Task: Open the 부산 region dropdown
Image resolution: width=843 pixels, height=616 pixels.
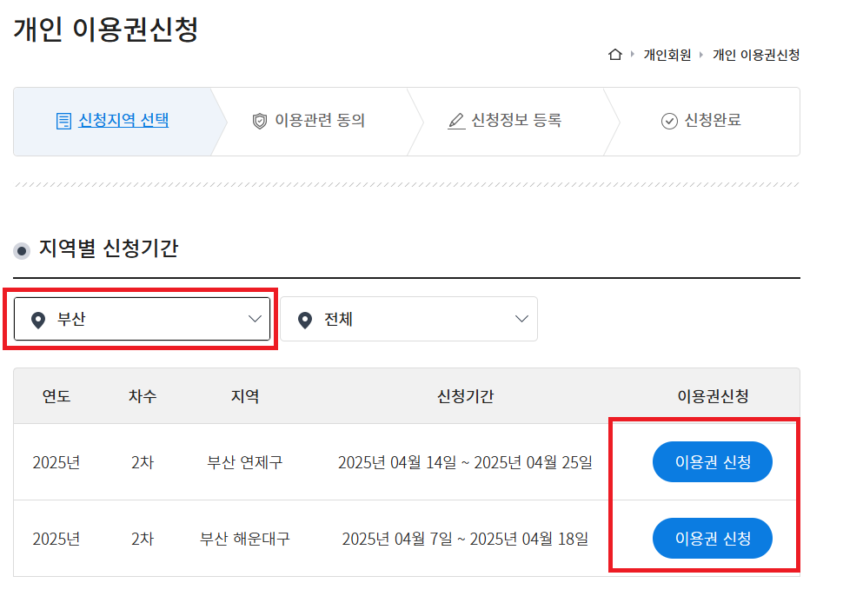Action: coord(143,318)
